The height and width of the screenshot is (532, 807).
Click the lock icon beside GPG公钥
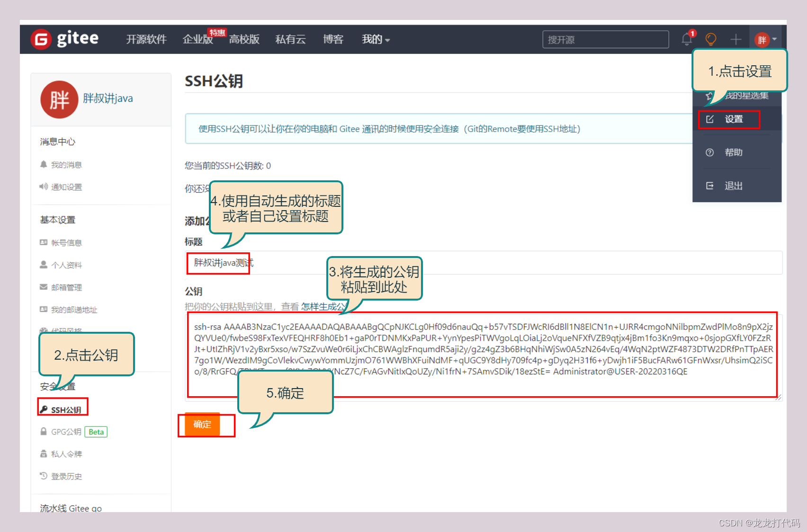44,431
